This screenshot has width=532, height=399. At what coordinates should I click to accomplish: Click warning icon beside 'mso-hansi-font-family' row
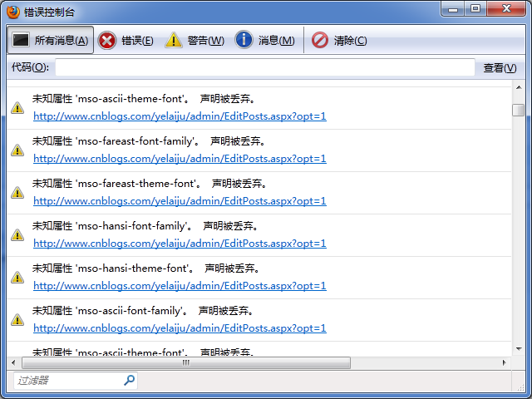(x=17, y=235)
